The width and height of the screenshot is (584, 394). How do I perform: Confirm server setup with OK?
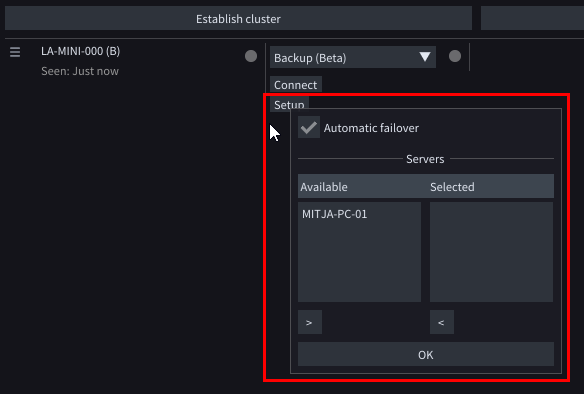[x=426, y=354]
